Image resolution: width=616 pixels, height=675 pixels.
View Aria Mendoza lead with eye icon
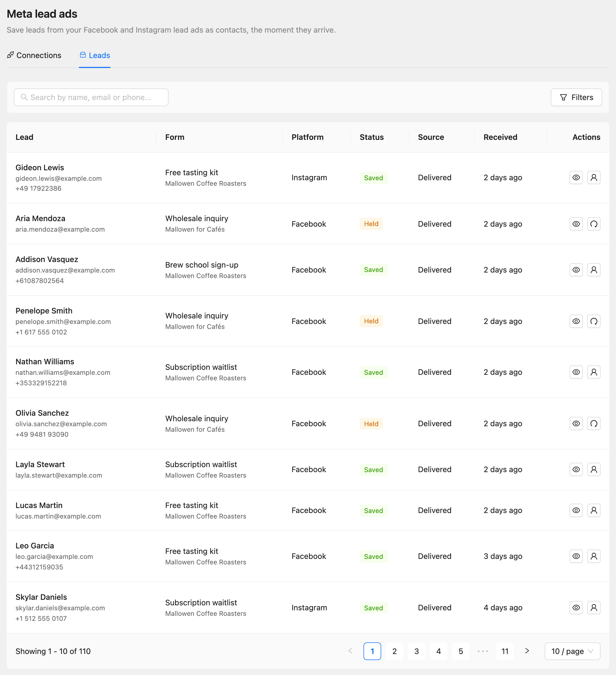pyautogui.click(x=576, y=224)
